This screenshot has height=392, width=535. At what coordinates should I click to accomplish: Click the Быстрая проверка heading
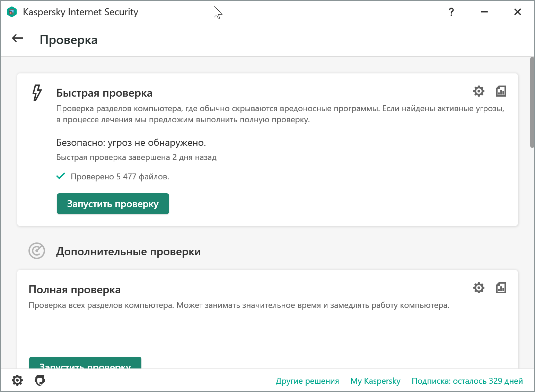(x=104, y=93)
